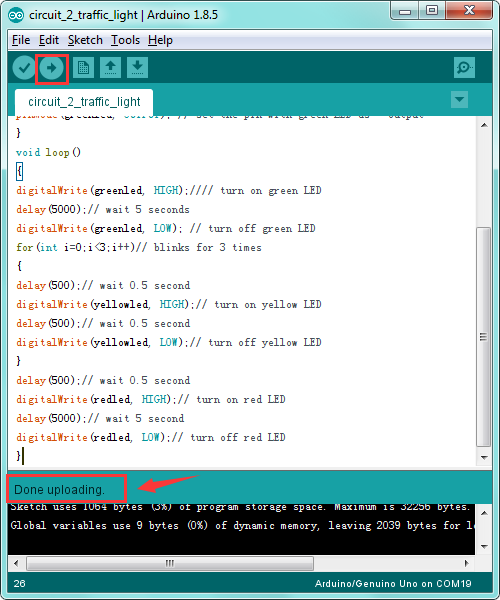Open the Tools menu
Viewport: 500px width, 600px height.
click(125, 40)
